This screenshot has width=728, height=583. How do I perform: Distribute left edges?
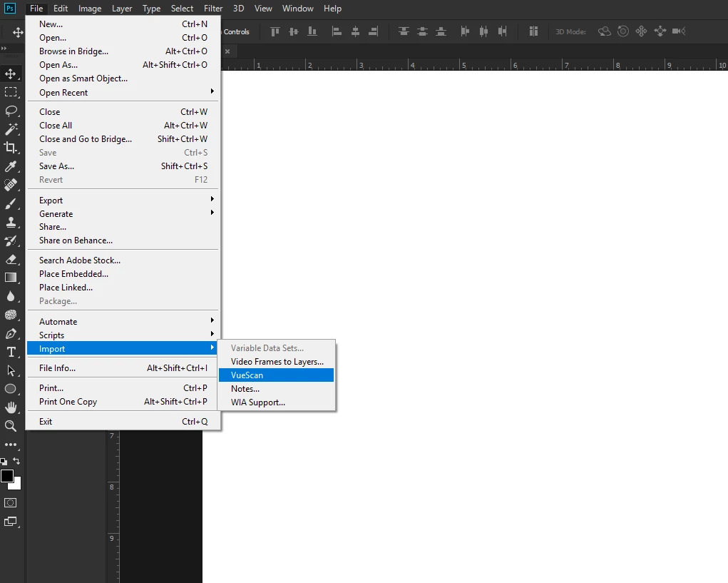pos(465,31)
